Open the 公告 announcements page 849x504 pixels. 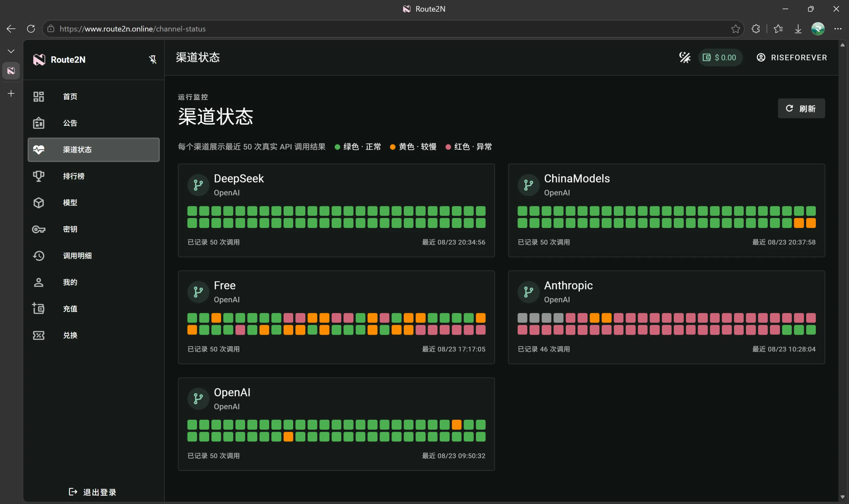(x=94, y=123)
